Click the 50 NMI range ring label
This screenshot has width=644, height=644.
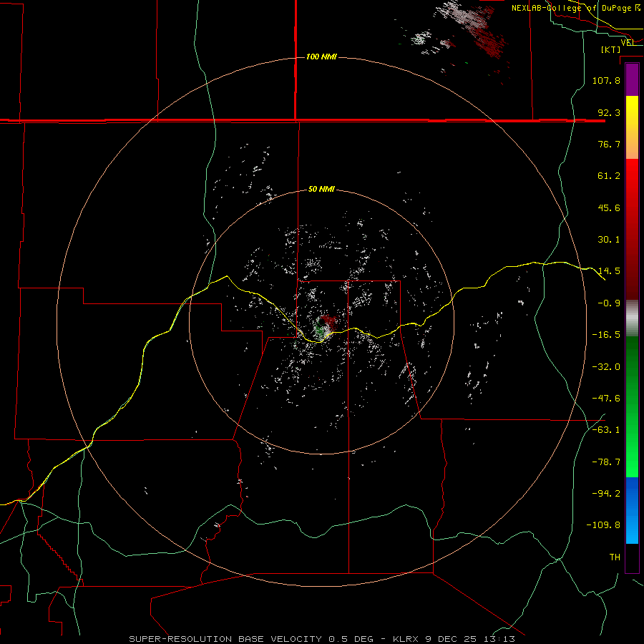321,190
